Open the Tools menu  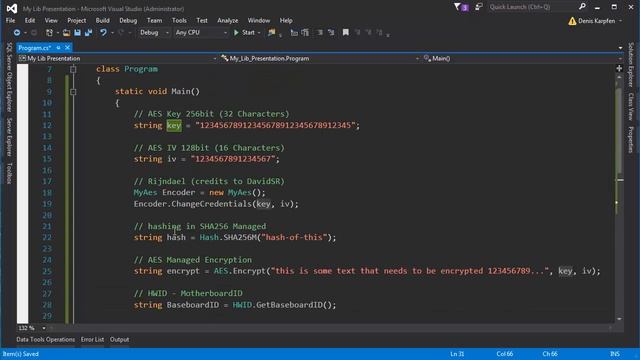(179, 20)
